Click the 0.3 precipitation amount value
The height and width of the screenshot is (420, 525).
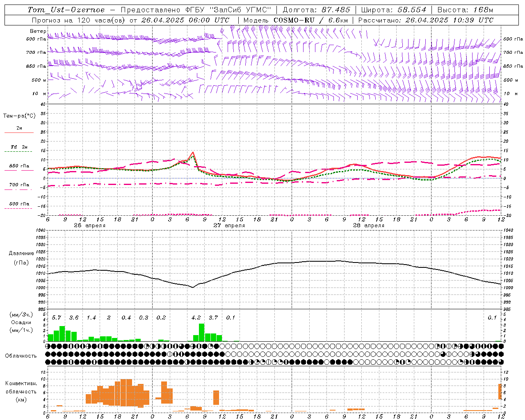[144, 318]
